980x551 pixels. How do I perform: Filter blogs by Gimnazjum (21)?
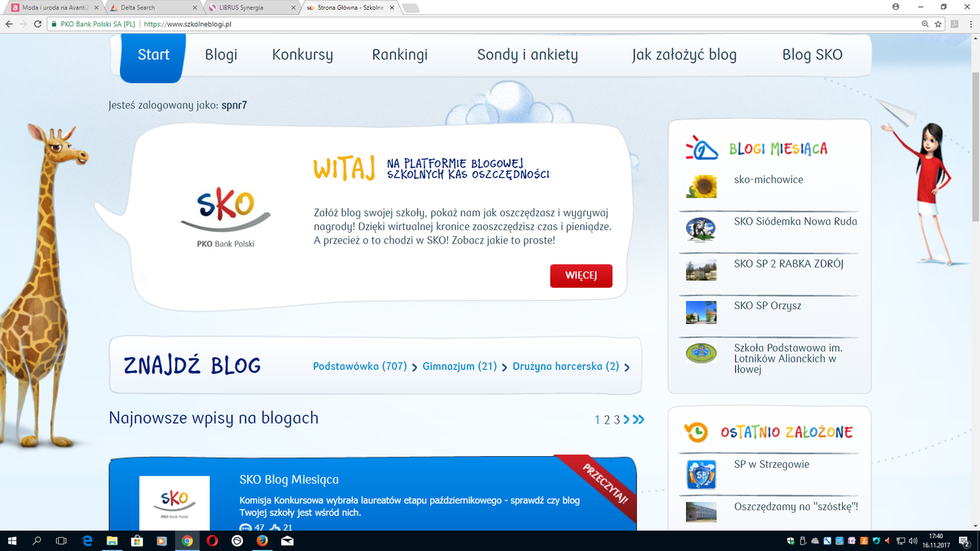460,366
